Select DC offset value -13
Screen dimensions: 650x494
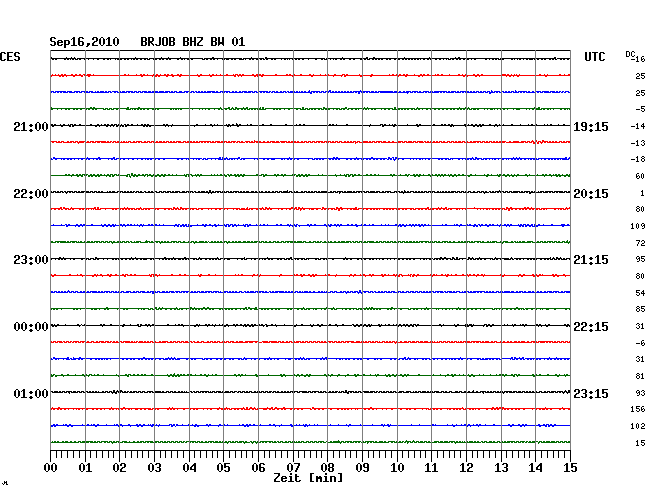[x=638, y=143]
